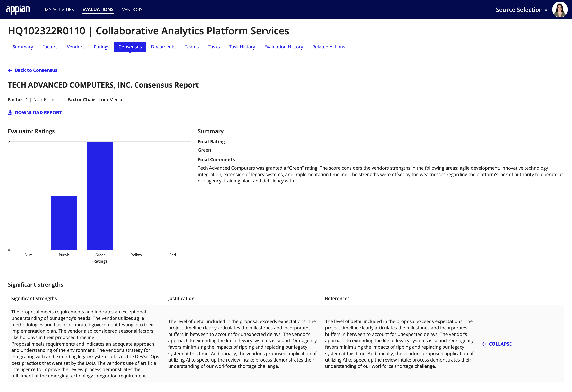Click the Final Comments paragraph
Screen dimensions: 572x392
380,175
